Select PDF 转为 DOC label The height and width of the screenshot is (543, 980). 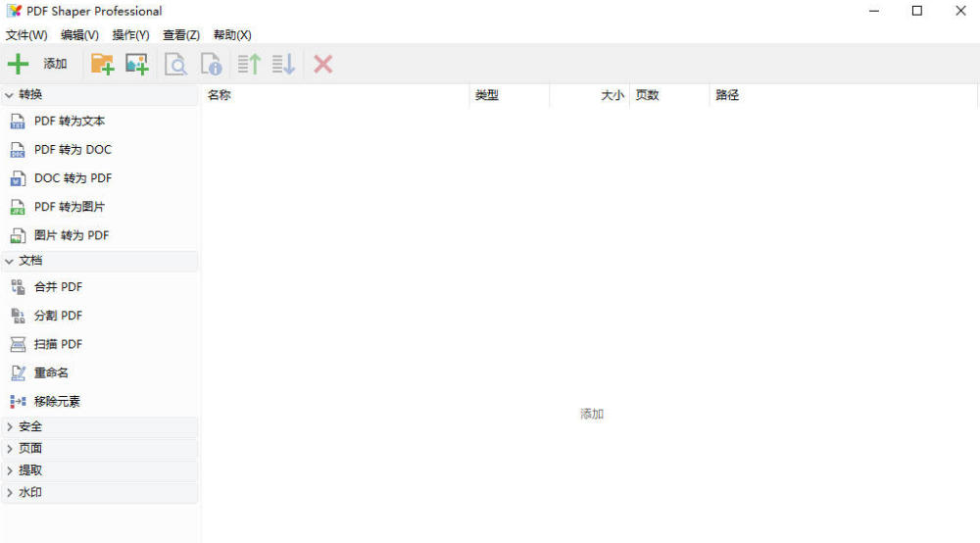click(x=73, y=150)
